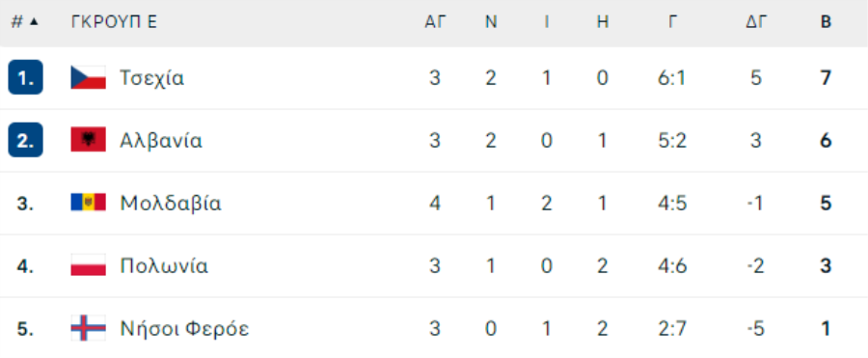
Task: Sort table by ΔΓ goal difference header
Action: (756, 22)
